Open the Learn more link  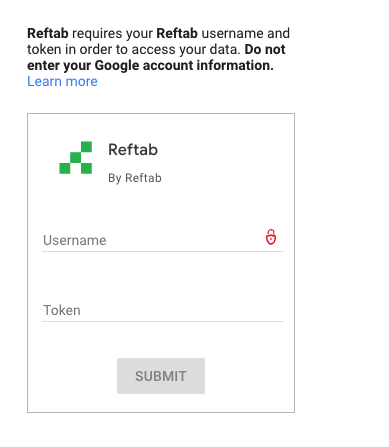pos(62,81)
